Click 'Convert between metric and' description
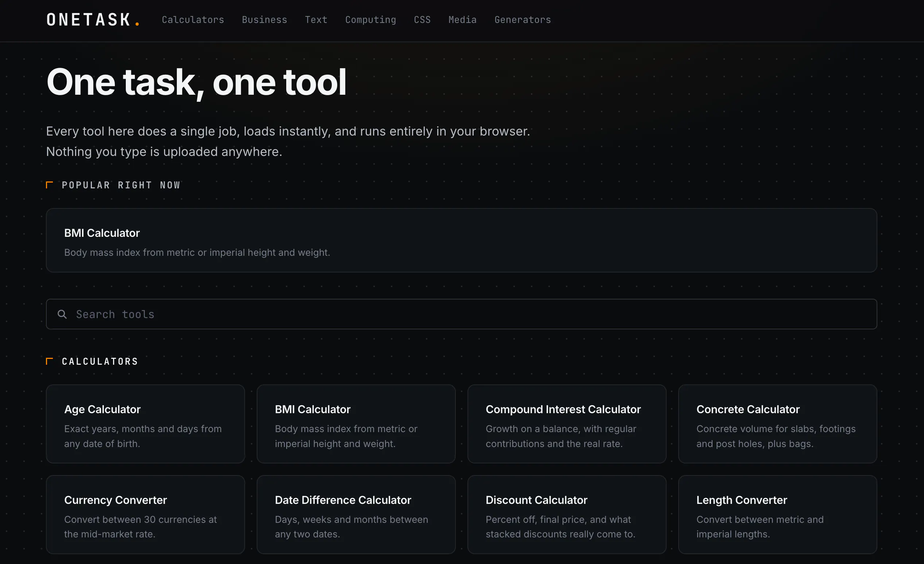This screenshot has width=924, height=564. pos(760,526)
